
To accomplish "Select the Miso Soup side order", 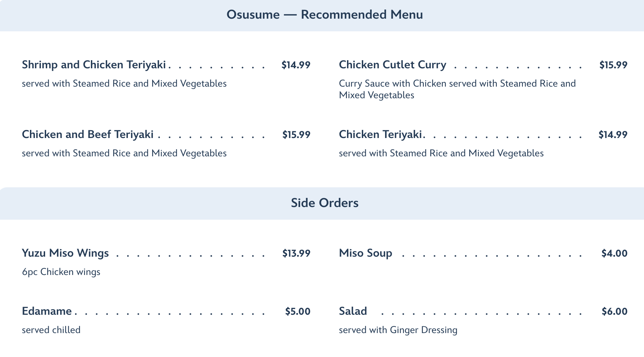I will 365,253.
